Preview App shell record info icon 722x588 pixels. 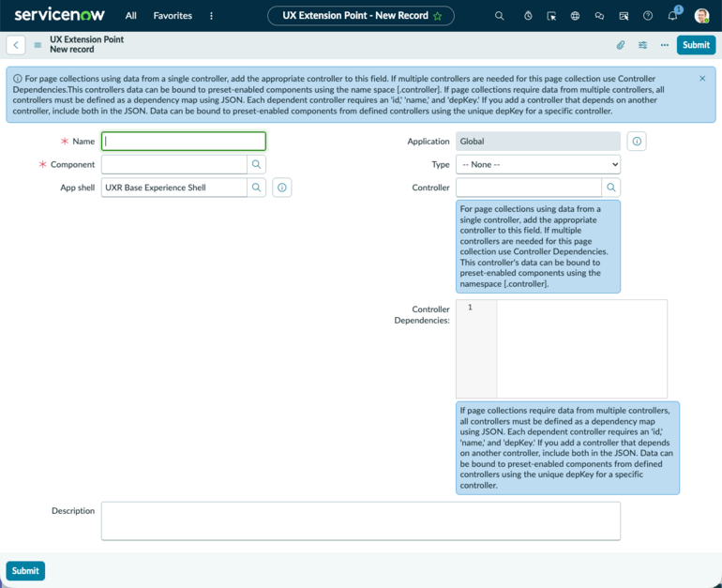[x=282, y=188]
